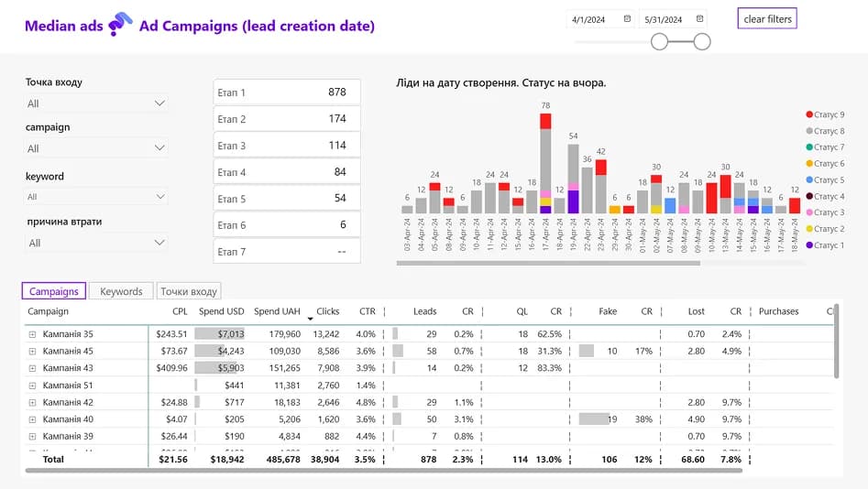The width and height of the screenshot is (868, 489).
Task: Click the Етап 1 card
Action: (286, 92)
